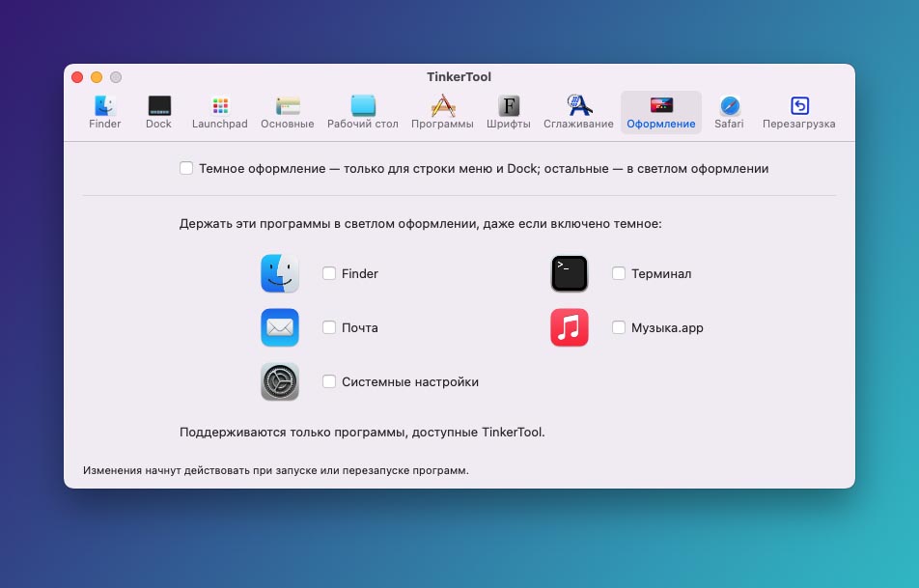Click the Mail app icon

click(280, 327)
